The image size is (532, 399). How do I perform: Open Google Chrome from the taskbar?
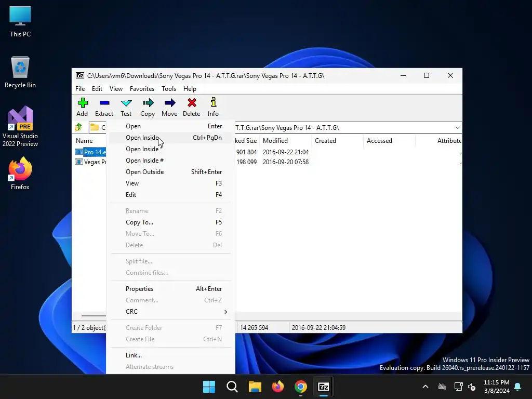(301, 387)
